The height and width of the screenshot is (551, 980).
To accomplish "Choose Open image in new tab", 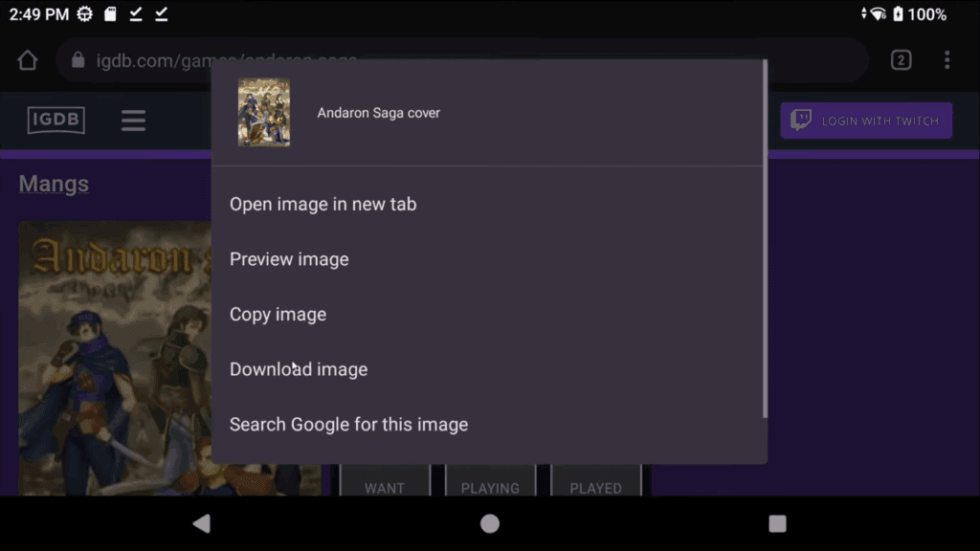I will click(x=487, y=205).
